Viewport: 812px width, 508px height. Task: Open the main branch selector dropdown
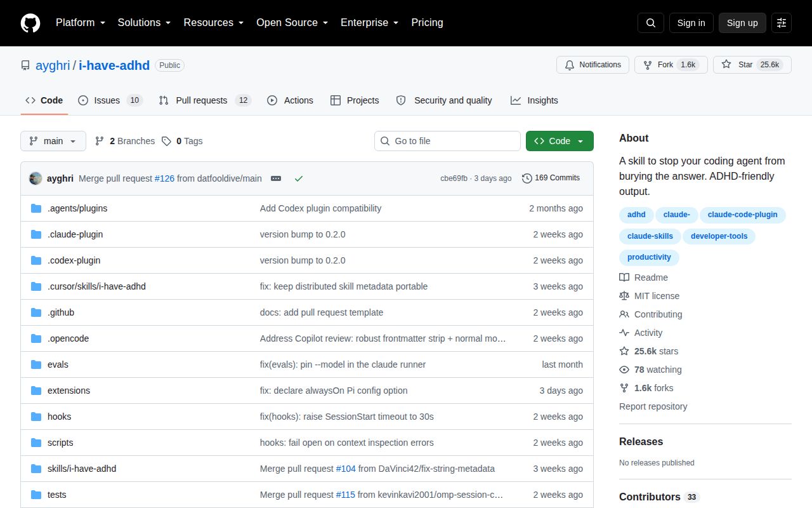click(x=53, y=141)
